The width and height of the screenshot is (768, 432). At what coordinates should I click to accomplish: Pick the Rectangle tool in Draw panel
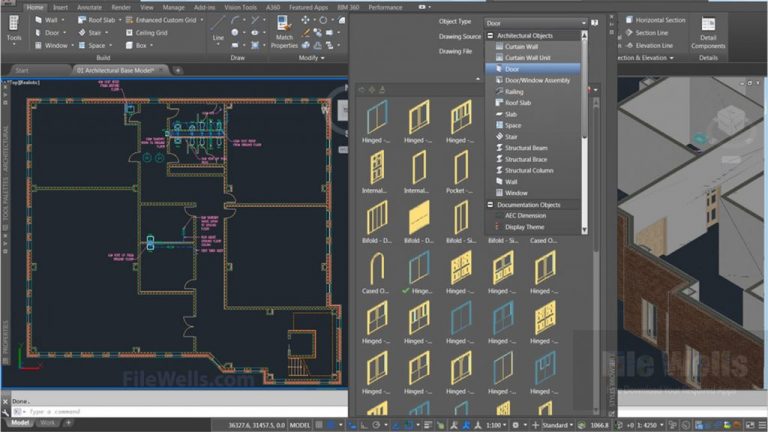[x=235, y=45]
